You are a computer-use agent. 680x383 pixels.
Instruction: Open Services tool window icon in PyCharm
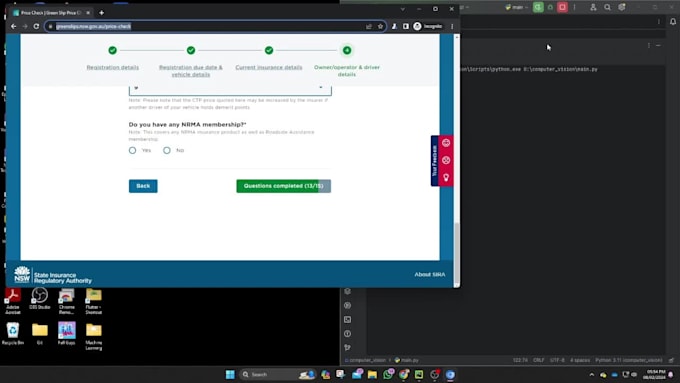[x=347, y=305]
